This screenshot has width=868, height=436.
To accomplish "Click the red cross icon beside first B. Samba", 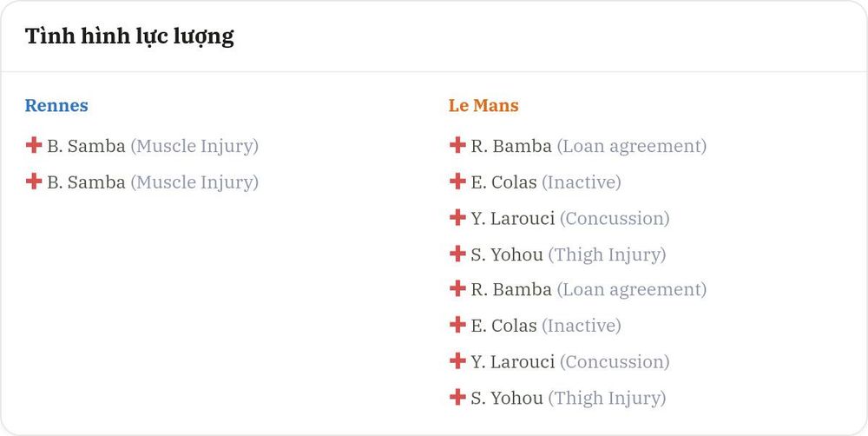I will (34, 145).
